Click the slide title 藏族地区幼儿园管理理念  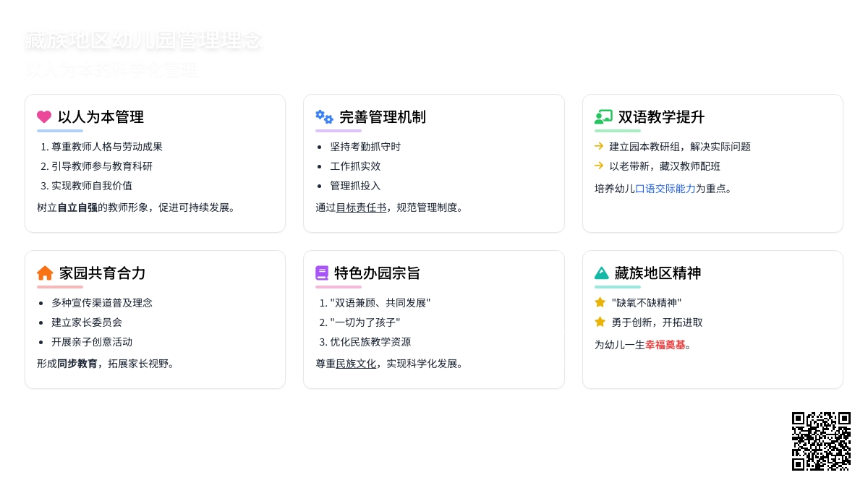click(143, 40)
